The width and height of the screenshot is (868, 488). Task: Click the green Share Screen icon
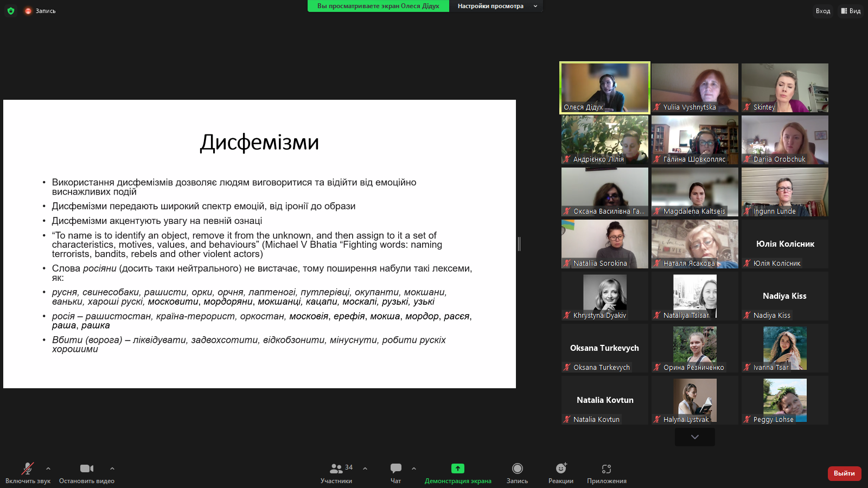click(458, 468)
